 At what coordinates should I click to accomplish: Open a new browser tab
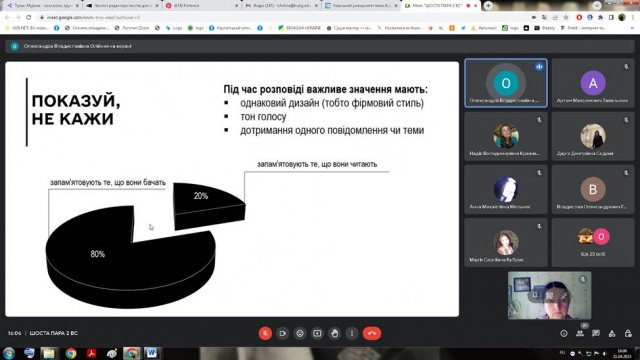(488, 6)
